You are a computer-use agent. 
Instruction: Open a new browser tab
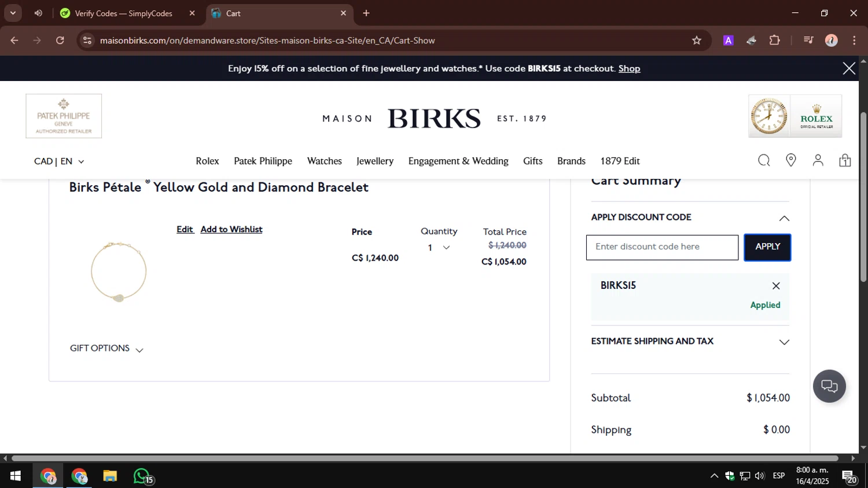tap(366, 13)
